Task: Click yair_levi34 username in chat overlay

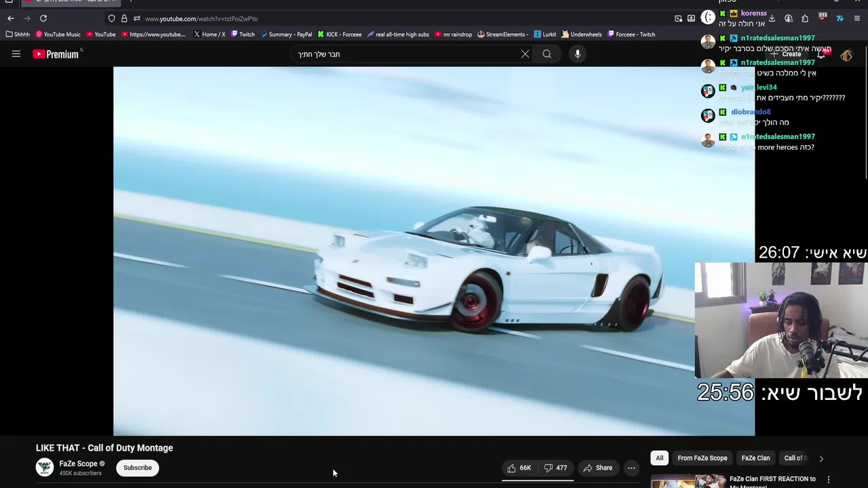Action: (x=759, y=87)
